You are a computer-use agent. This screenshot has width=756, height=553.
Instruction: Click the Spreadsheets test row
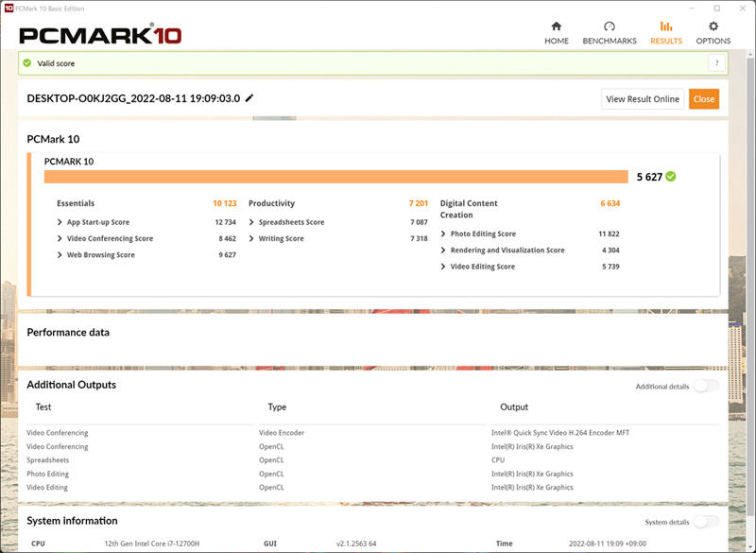click(x=48, y=460)
